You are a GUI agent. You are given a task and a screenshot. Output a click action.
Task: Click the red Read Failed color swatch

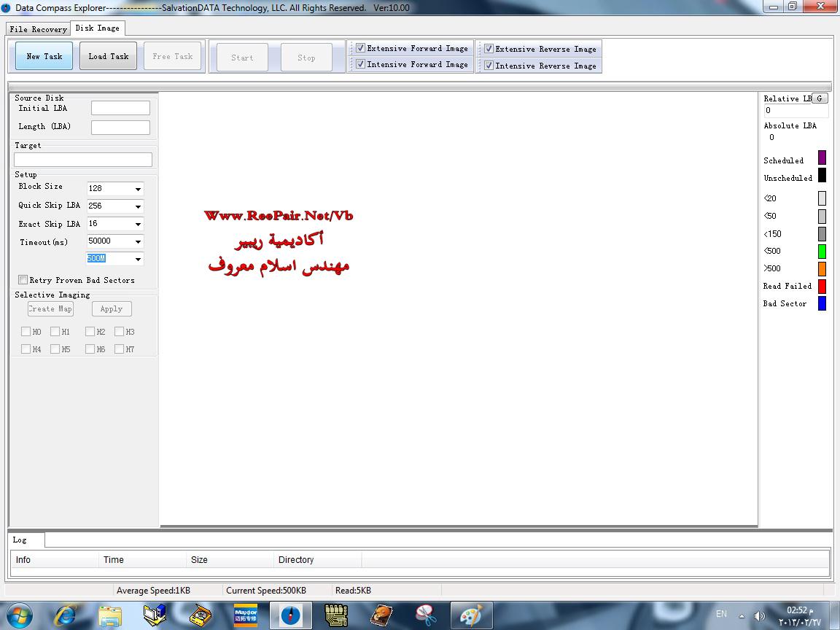click(x=822, y=286)
